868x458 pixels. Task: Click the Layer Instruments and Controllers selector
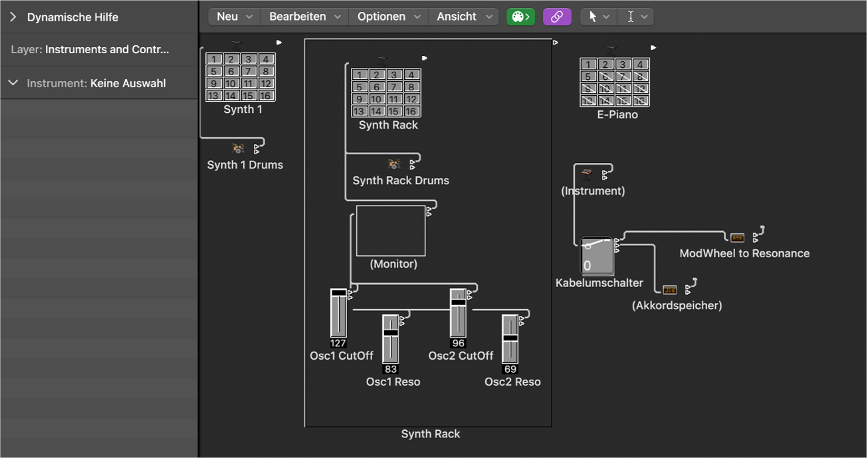(x=106, y=50)
